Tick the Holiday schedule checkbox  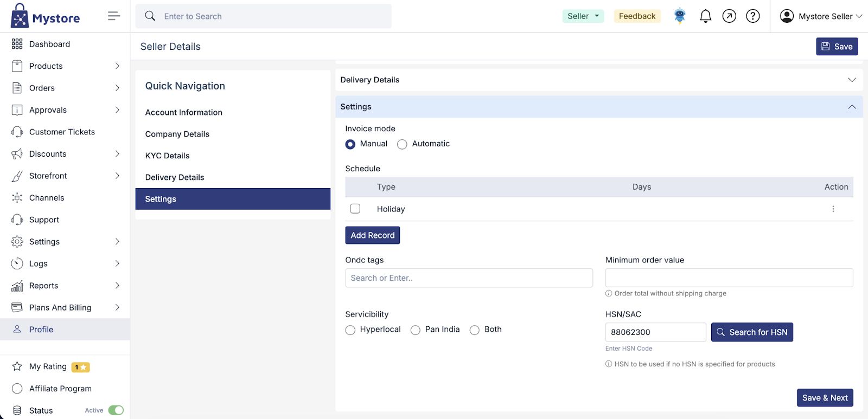(x=355, y=209)
